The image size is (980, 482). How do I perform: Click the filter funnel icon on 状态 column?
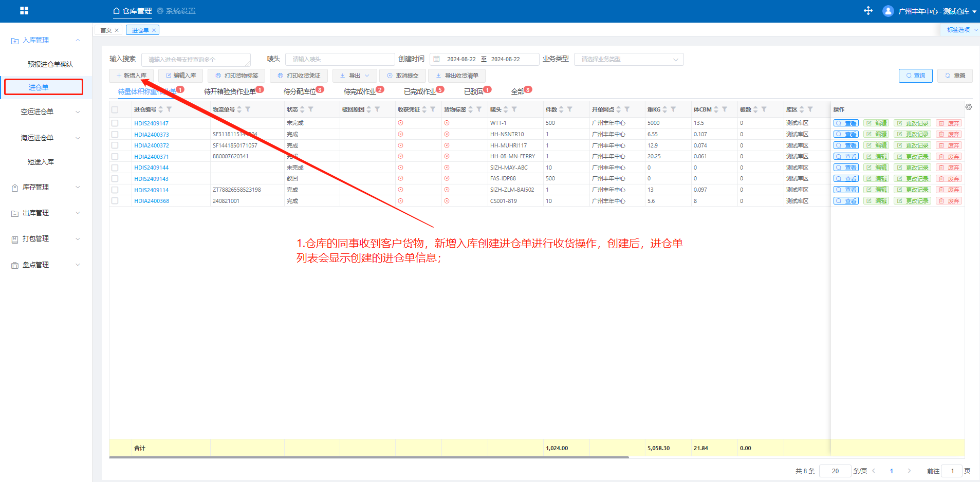tap(311, 109)
